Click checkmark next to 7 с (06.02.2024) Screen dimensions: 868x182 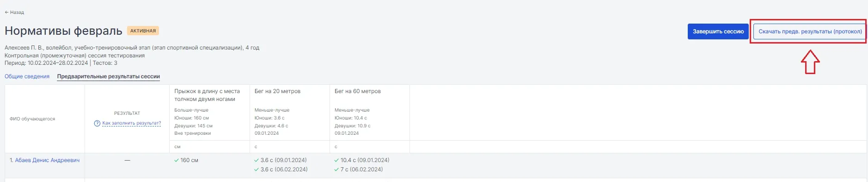pos(336,169)
